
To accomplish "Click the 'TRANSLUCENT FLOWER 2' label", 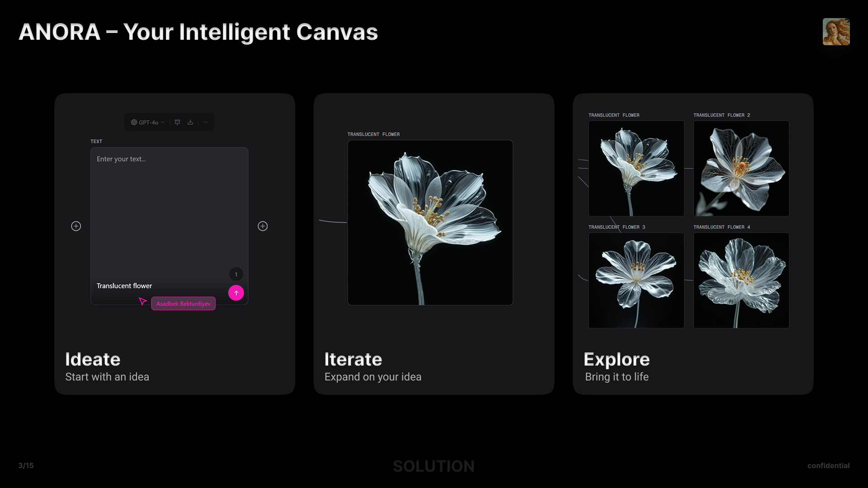I will [x=722, y=115].
